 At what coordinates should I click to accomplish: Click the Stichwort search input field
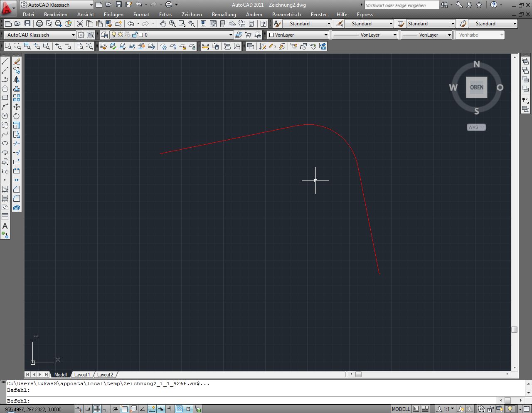tap(401, 5)
